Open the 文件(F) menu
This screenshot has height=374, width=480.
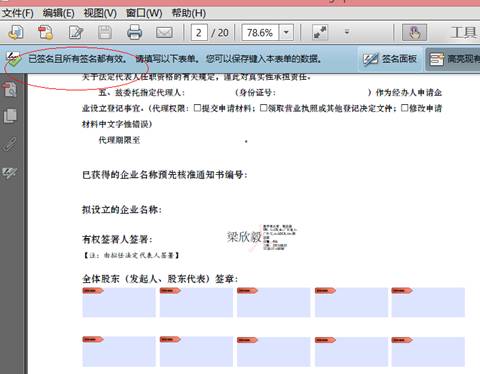pyautogui.click(x=18, y=13)
